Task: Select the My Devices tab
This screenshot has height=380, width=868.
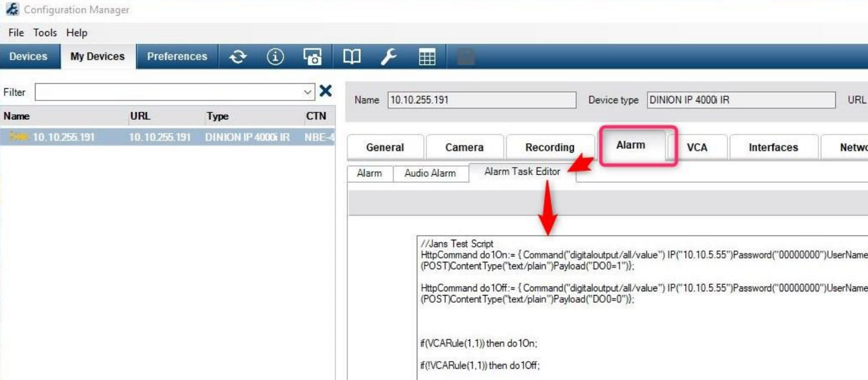Action: [97, 56]
